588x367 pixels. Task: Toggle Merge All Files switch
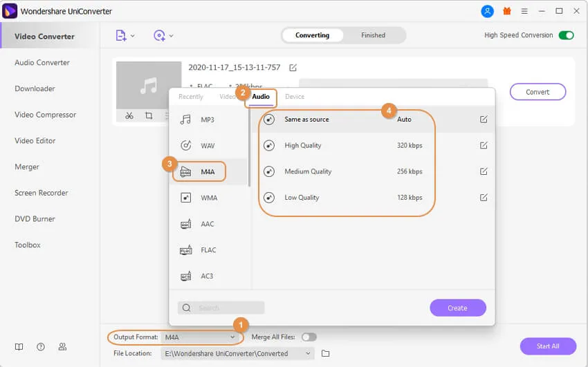pos(309,337)
